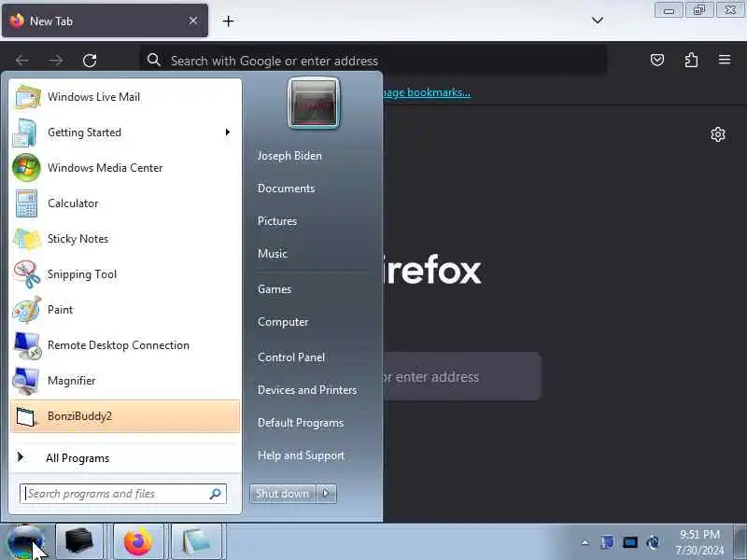Viewport: 747px width, 560px height.
Task: Expand All Programs list
Action: click(78, 458)
